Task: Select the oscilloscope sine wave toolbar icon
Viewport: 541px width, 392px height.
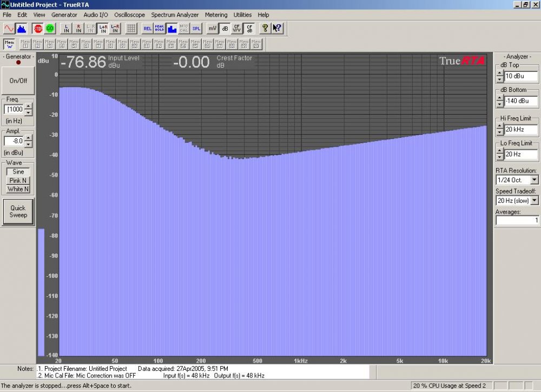Action: 9,28
